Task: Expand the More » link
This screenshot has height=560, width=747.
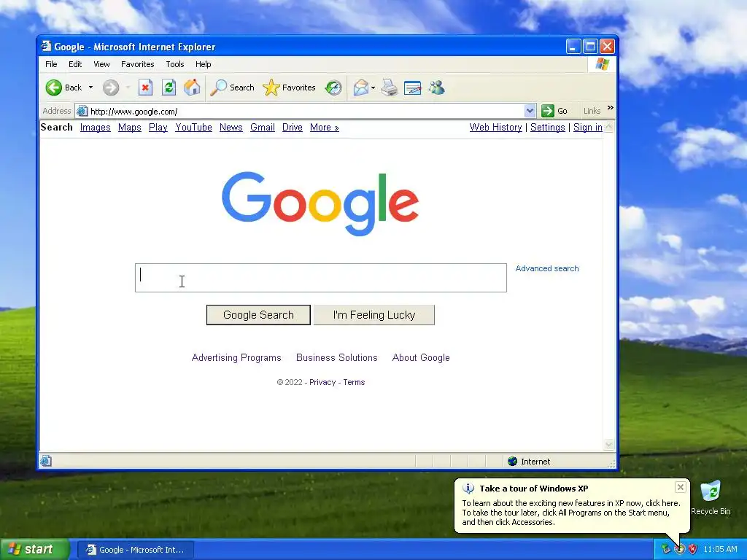Action: coord(325,128)
